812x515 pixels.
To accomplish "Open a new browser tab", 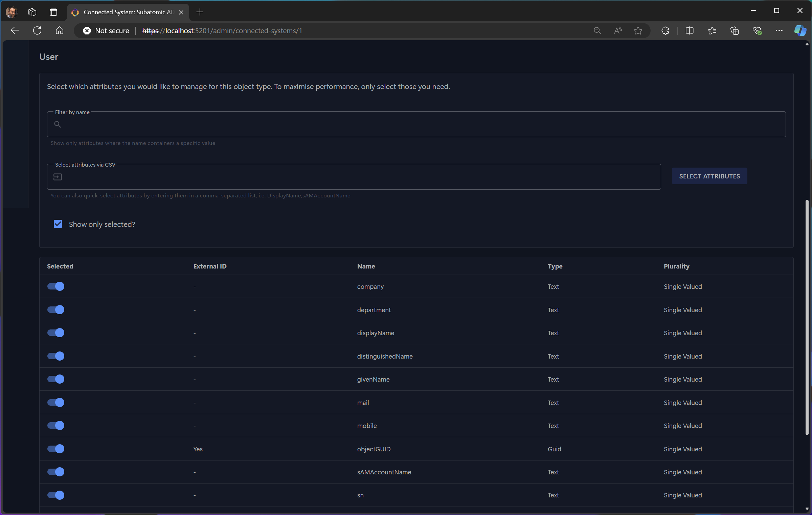I will 200,12.
